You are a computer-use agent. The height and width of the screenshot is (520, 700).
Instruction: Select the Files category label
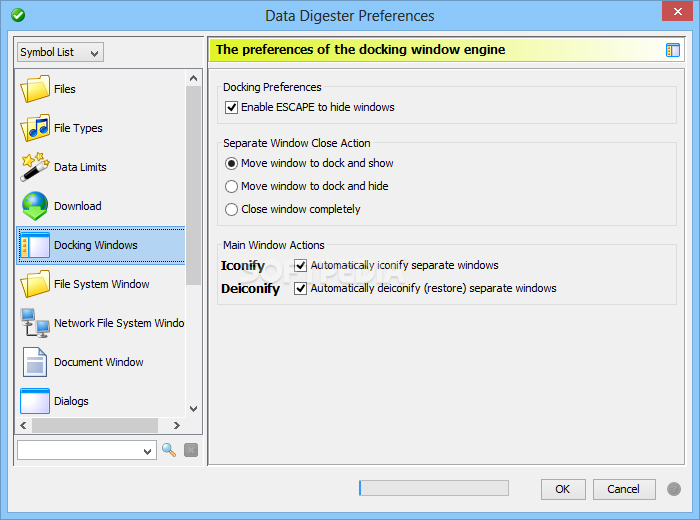(x=65, y=89)
